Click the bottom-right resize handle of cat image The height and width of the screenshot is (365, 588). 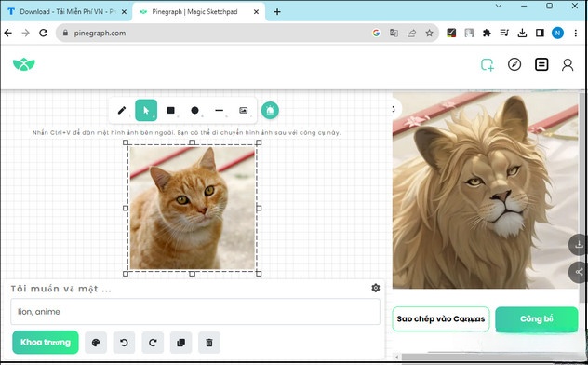[x=259, y=274]
